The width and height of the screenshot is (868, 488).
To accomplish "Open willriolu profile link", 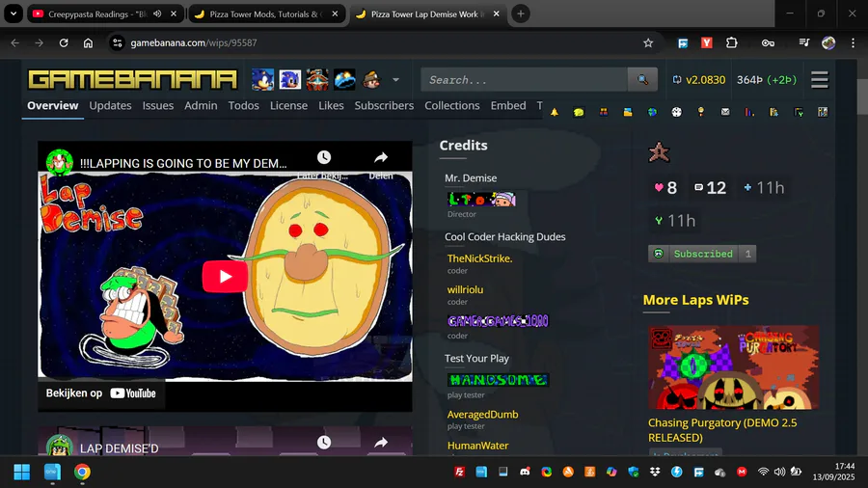I will point(465,289).
